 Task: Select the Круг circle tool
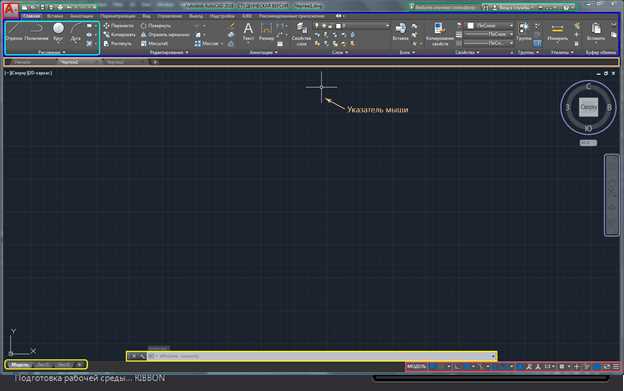58,32
